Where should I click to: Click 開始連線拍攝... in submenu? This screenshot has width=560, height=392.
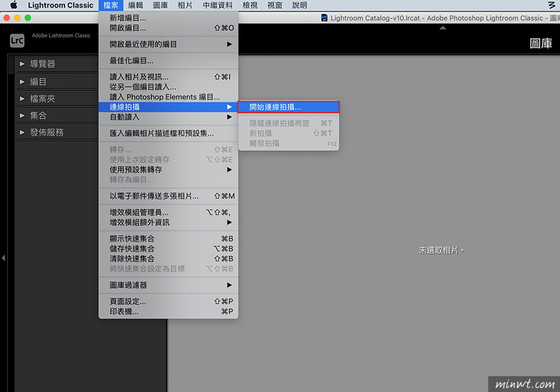(289, 107)
